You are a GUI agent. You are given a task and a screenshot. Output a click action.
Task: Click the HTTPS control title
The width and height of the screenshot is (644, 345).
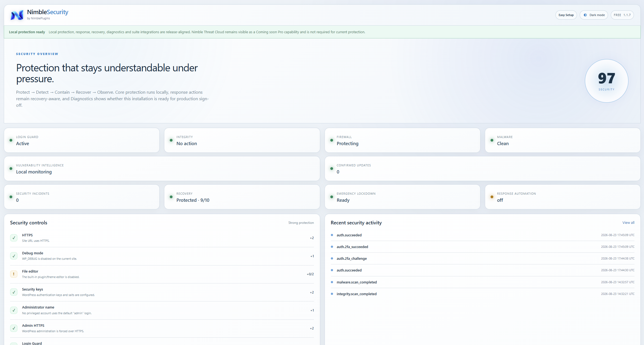(27, 235)
